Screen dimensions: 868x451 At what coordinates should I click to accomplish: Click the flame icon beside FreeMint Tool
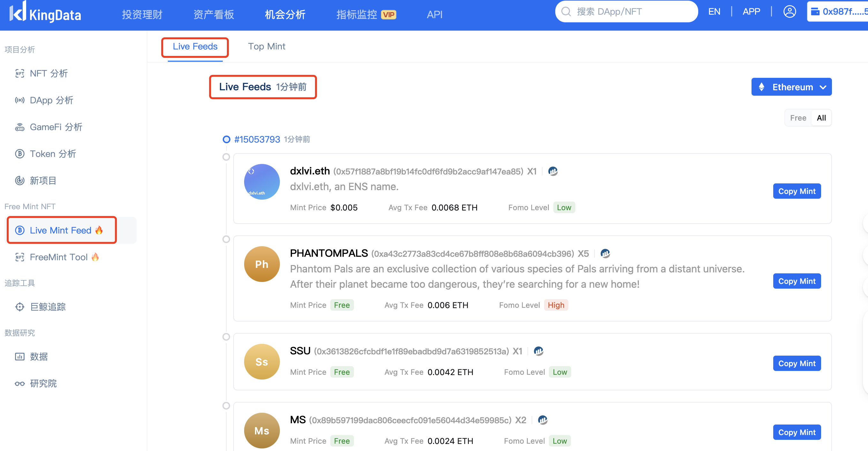pyautogui.click(x=95, y=257)
